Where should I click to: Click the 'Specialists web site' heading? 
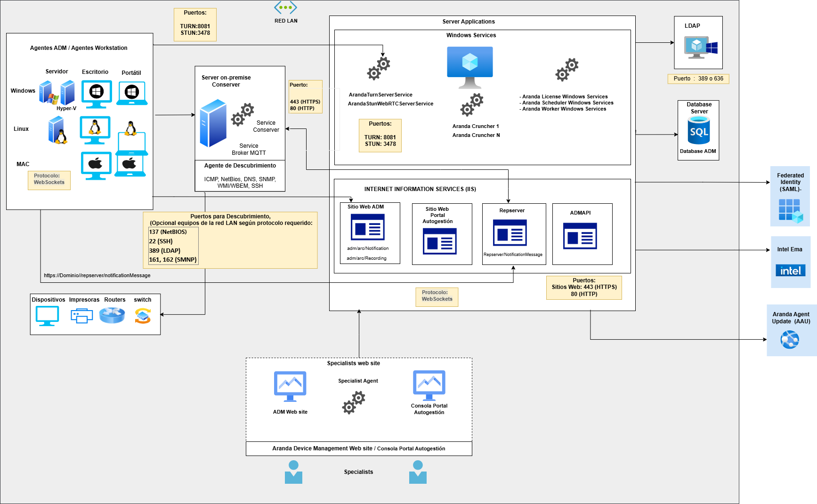[354, 363]
